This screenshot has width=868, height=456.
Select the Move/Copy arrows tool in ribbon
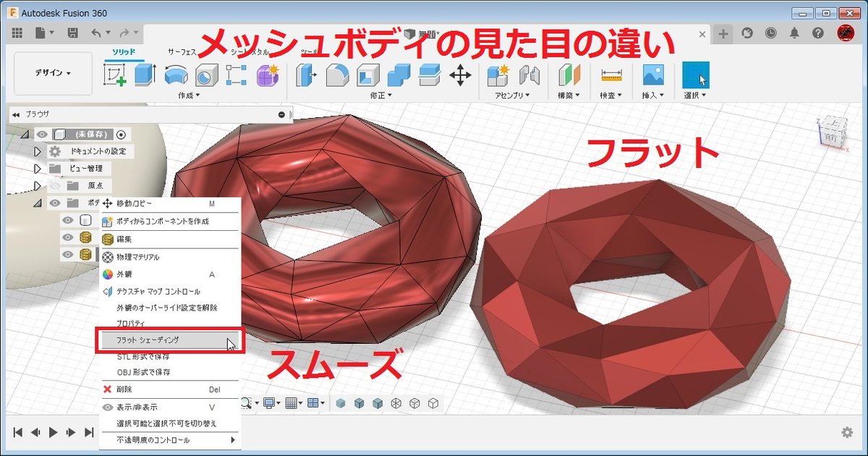pyautogui.click(x=460, y=75)
